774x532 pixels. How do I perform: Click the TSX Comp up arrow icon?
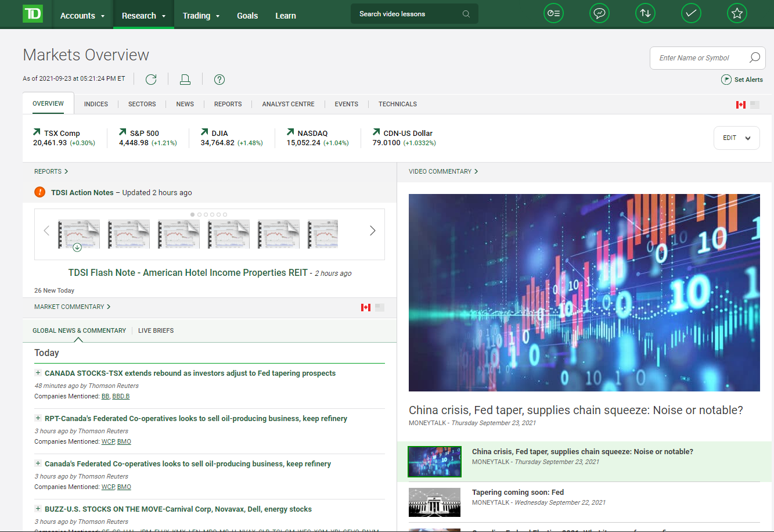click(x=37, y=132)
